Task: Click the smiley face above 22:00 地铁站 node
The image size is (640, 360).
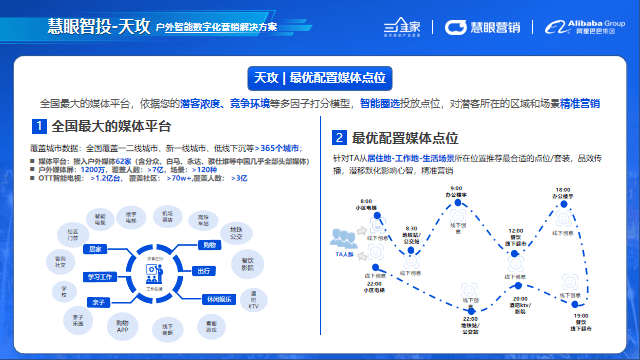Action: pyautogui.click(x=469, y=291)
